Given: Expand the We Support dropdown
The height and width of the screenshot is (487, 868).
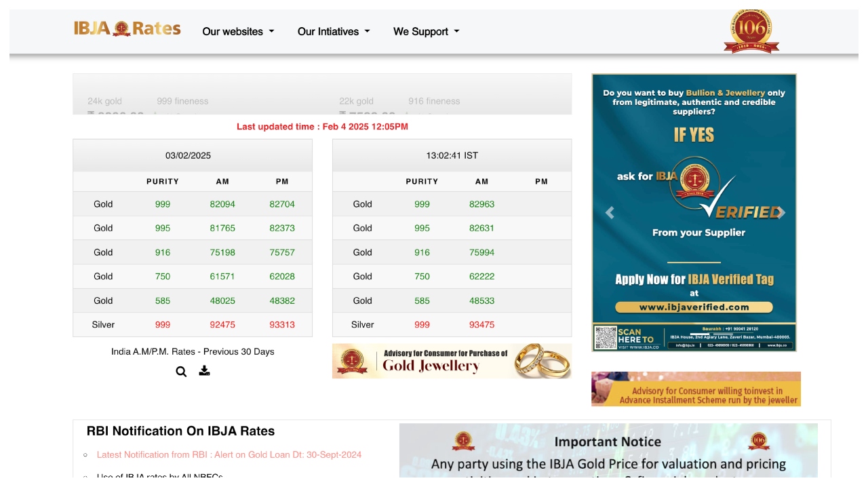Looking at the screenshot, I should (x=426, y=31).
